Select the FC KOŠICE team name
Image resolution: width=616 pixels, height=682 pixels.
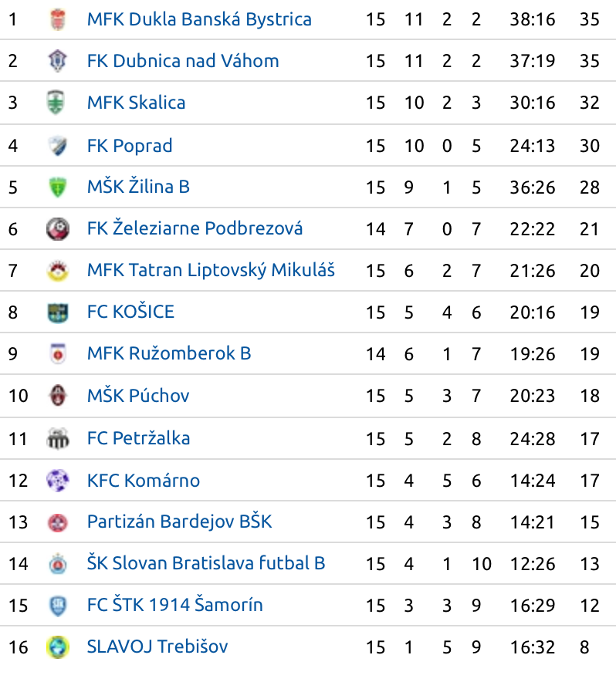[130, 312]
